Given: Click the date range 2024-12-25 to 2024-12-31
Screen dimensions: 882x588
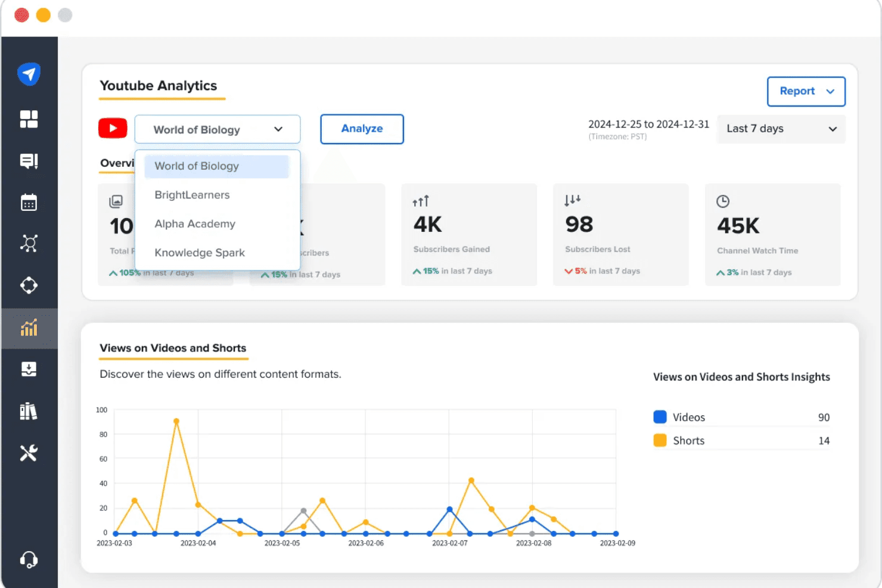Looking at the screenshot, I should point(648,124).
